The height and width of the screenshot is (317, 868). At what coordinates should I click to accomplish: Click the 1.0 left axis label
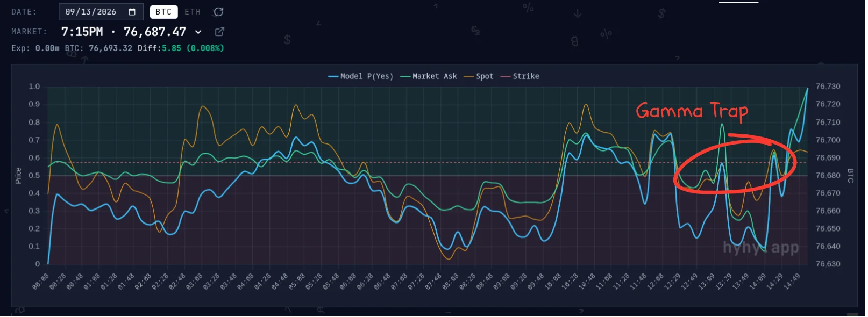coord(34,87)
